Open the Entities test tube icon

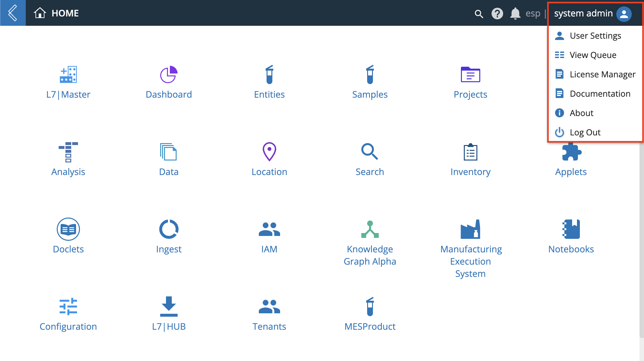pyautogui.click(x=269, y=74)
